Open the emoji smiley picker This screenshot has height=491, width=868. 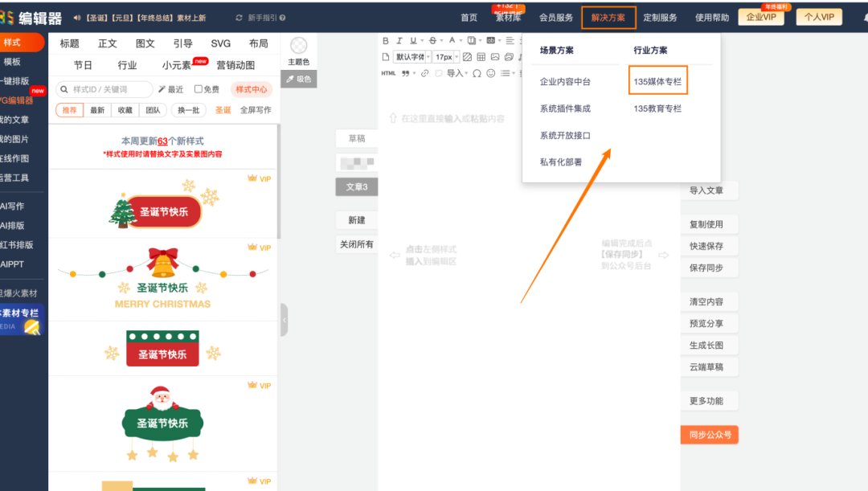pyautogui.click(x=489, y=73)
